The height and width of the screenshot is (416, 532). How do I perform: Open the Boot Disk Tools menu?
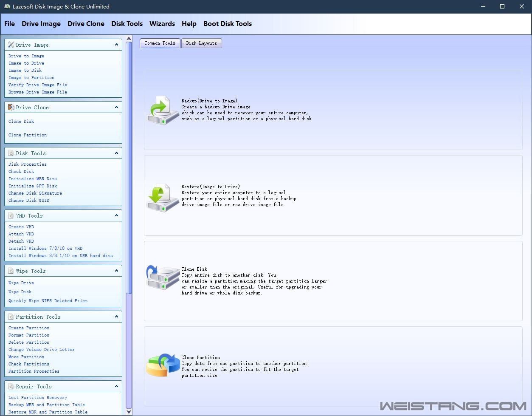coord(228,24)
